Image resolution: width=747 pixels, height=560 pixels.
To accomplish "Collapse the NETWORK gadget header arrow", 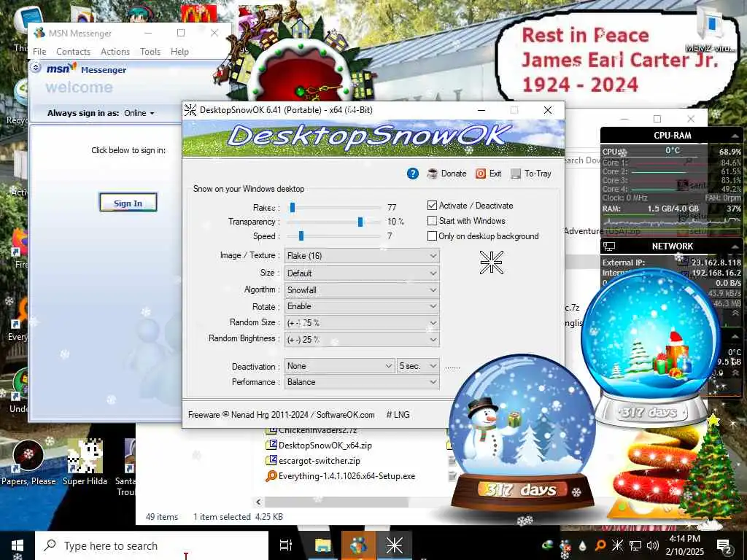I will pyautogui.click(x=735, y=246).
